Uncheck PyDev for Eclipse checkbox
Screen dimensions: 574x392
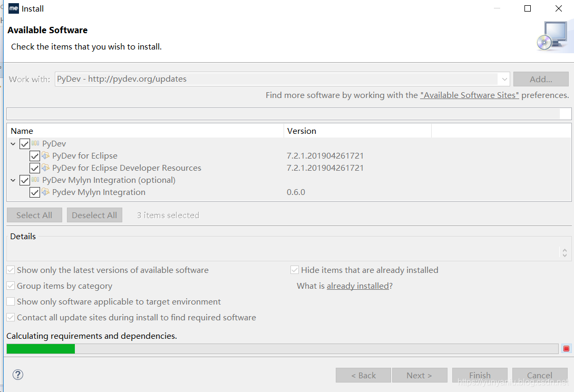pyautogui.click(x=35, y=156)
